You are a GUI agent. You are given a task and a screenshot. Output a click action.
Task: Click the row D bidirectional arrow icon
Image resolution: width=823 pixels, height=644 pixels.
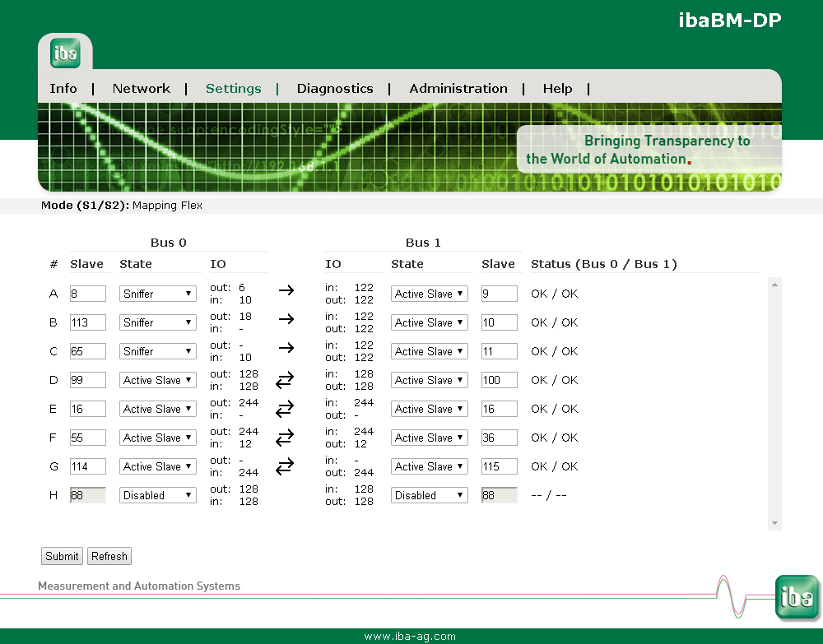[x=285, y=380]
